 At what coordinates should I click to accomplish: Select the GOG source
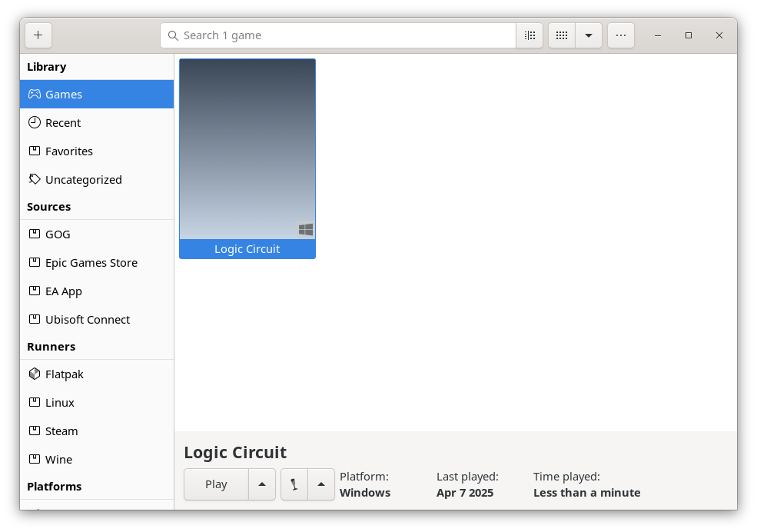pyautogui.click(x=97, y=234)
